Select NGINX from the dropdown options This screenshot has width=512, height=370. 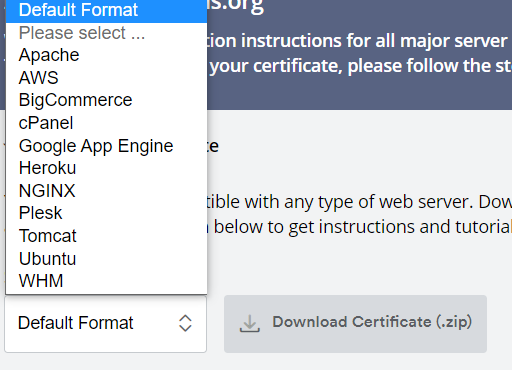coord(106,191)
